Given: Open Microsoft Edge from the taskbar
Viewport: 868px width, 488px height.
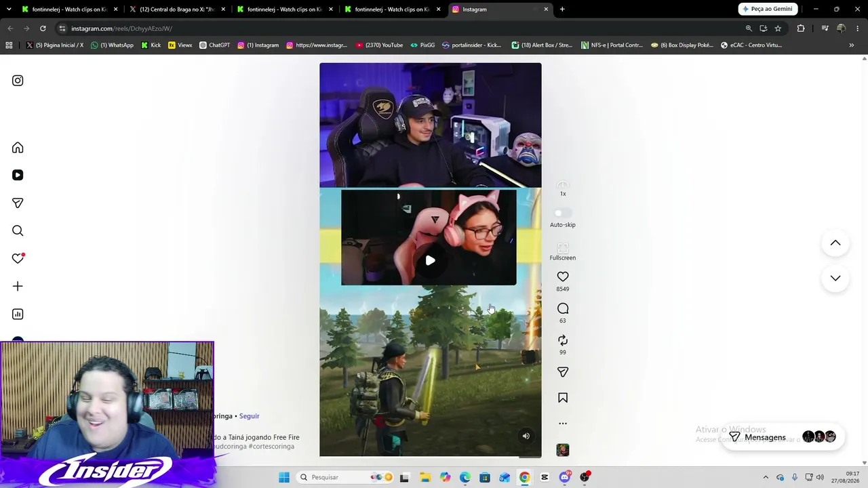Looking at the screenshot, I should click(x=465, y=477).
